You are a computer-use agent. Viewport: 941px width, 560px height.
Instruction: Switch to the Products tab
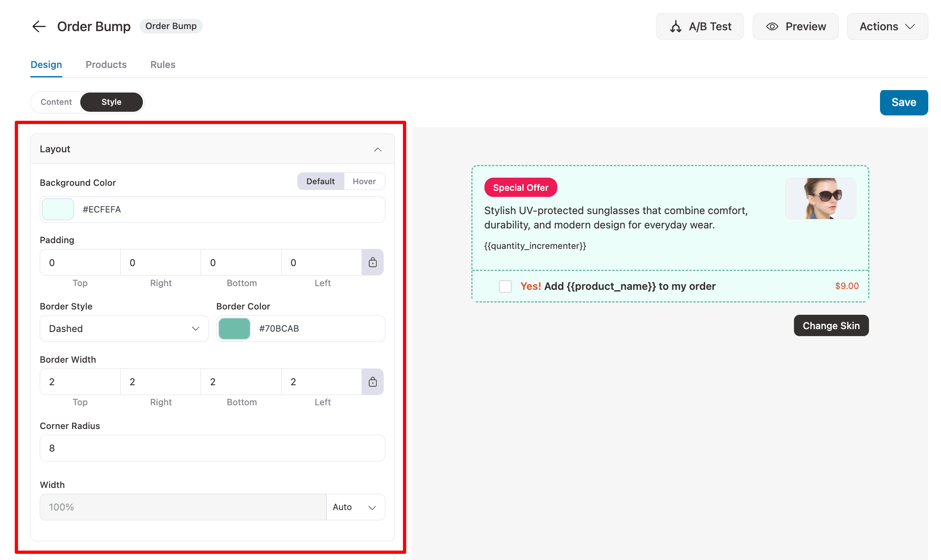106,65
